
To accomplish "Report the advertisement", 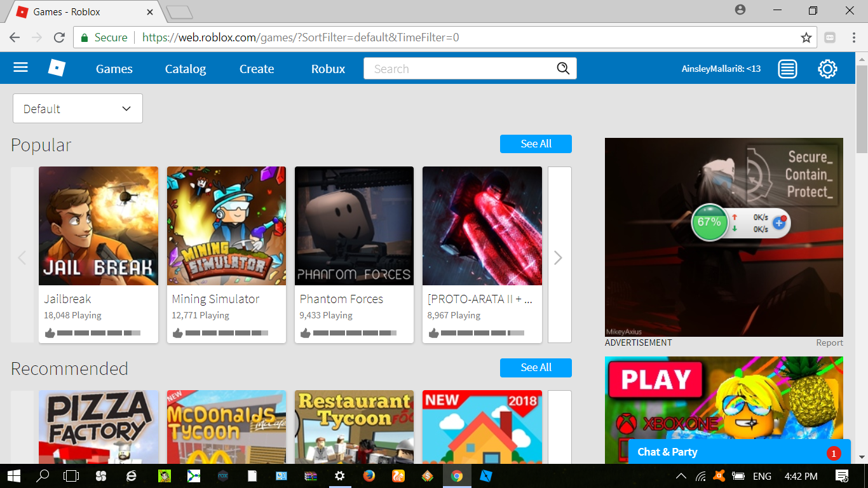I will [x=830, y=342].
